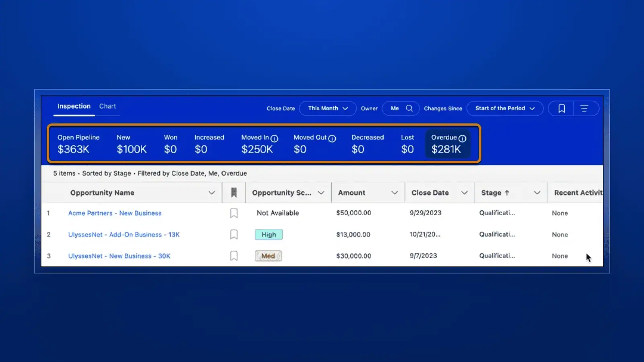Screen dimensions: 644x362
Task: Click the $13,000.00 amount cell
Action: 353,234
